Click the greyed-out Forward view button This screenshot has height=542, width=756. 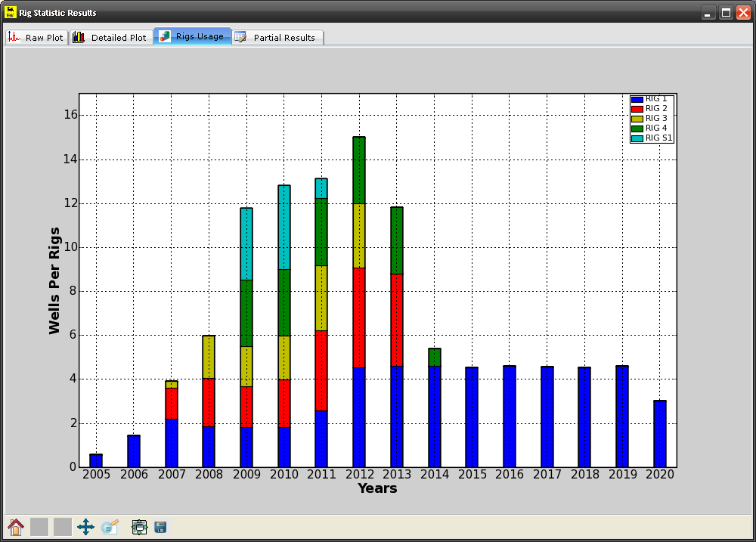63,527
